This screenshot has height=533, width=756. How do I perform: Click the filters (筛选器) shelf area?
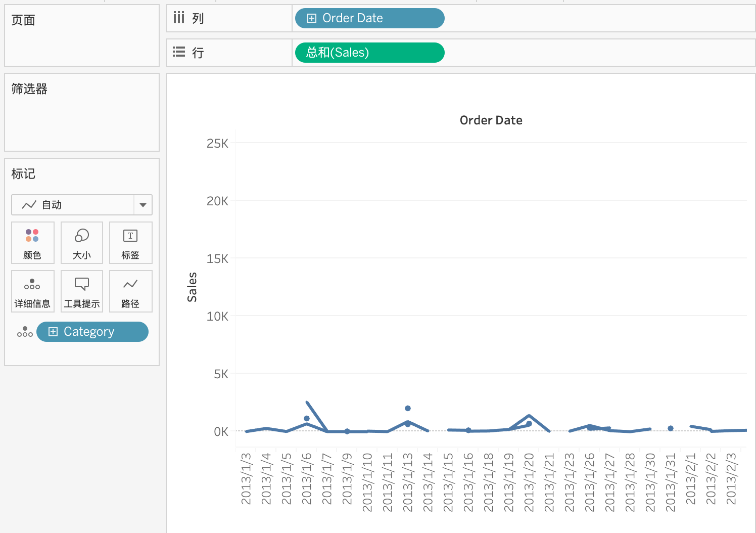coord(82,112)
